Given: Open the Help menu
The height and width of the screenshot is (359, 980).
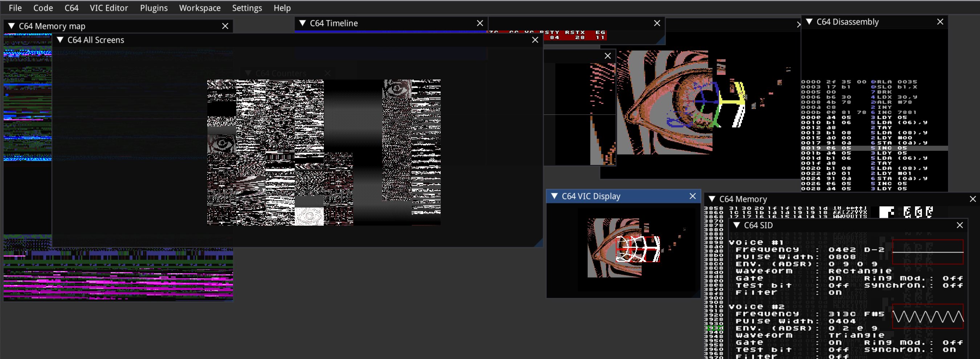Looking at the screenshot, I should 282,8.
